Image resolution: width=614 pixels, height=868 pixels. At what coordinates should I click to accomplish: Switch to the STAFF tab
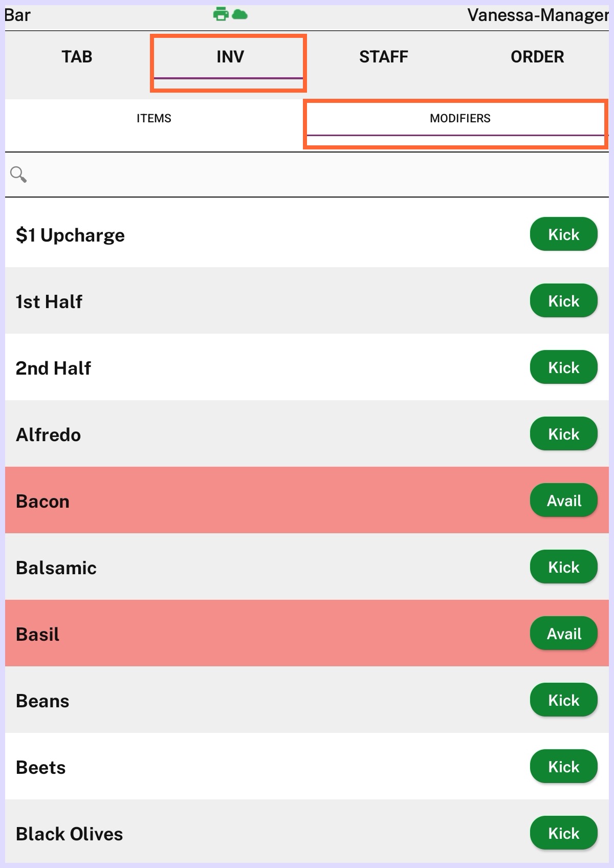(x=383, y=57)
